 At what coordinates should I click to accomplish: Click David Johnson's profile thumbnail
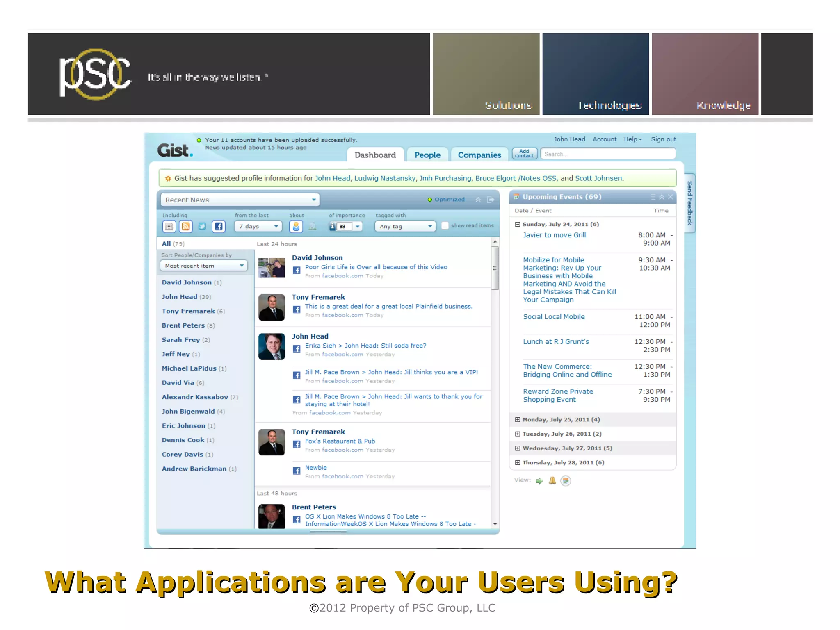(x=272, y=268)
